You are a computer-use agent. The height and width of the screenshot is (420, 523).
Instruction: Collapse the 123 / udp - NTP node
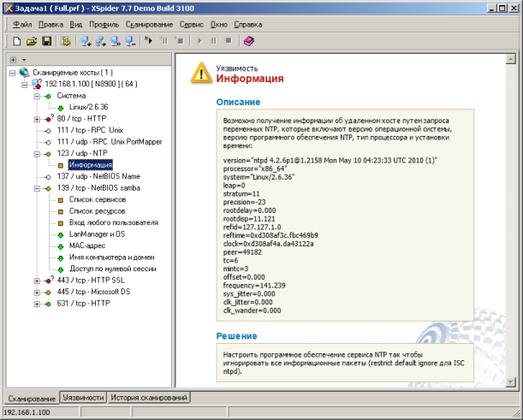37,154
